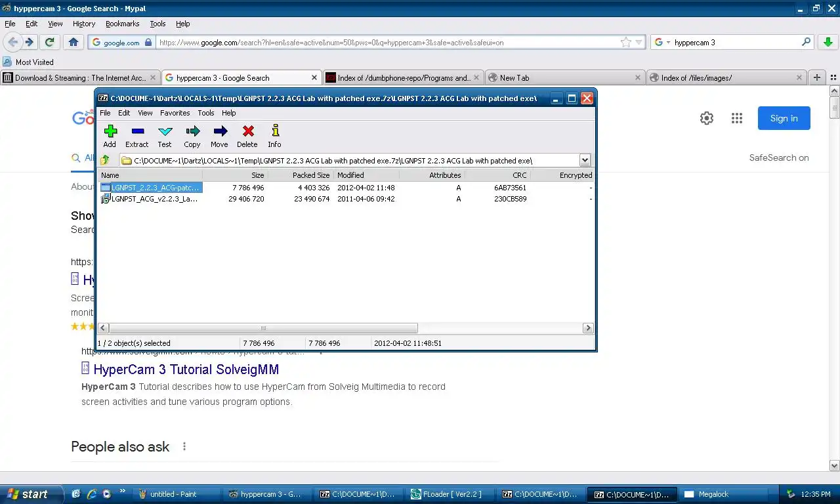Switch to Download & Streaming Internet Archive tab
Image resolution: width=840 pixels, height=504 pixels.
pyautogui.click(x=80, y=77)
